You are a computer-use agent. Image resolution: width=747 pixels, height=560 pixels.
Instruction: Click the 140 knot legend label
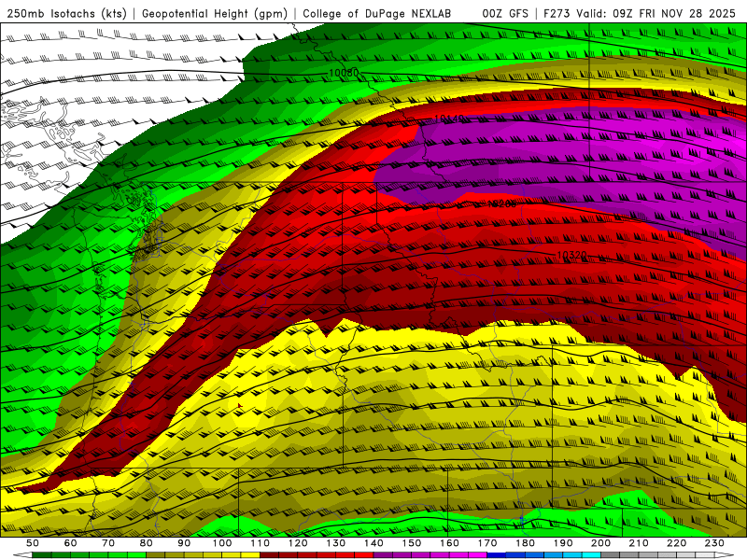coord(374,543)
